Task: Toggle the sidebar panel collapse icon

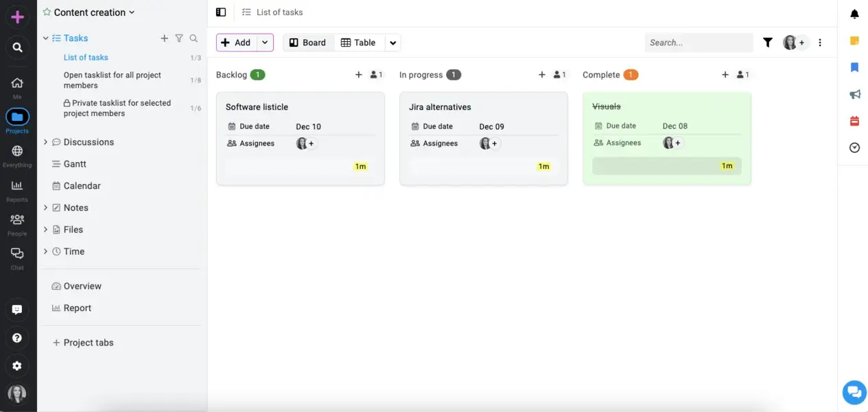Action: pos(221,12)
